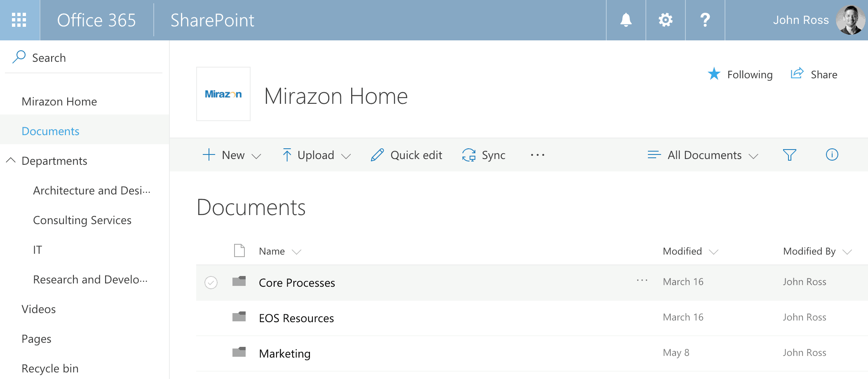Open the settings gear menu
The width and height of the screenshot is (868, 379).
665,20
